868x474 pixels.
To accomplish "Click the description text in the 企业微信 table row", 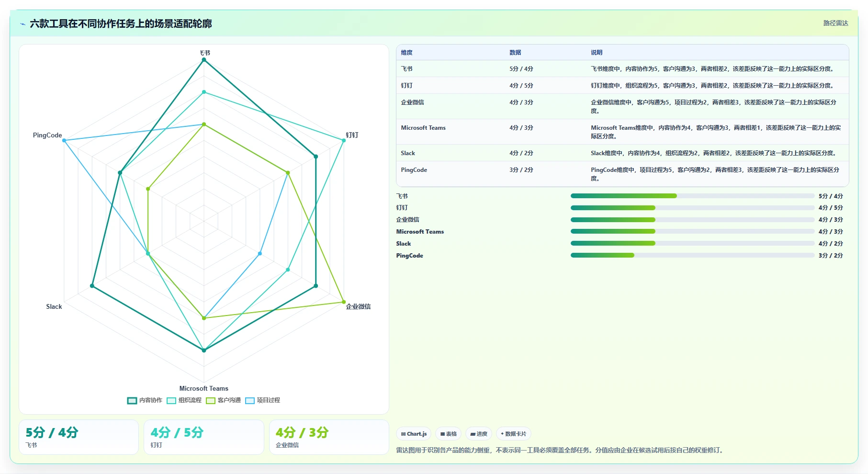I will [713, 107].
